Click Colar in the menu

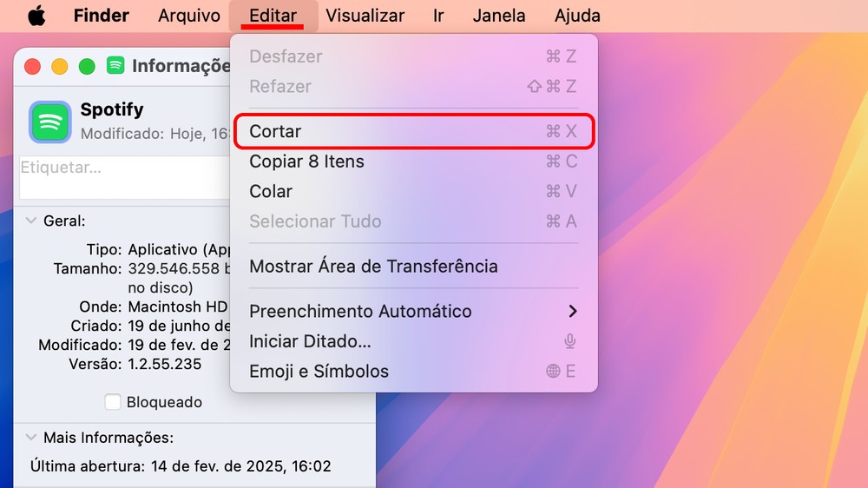point(271,191)
